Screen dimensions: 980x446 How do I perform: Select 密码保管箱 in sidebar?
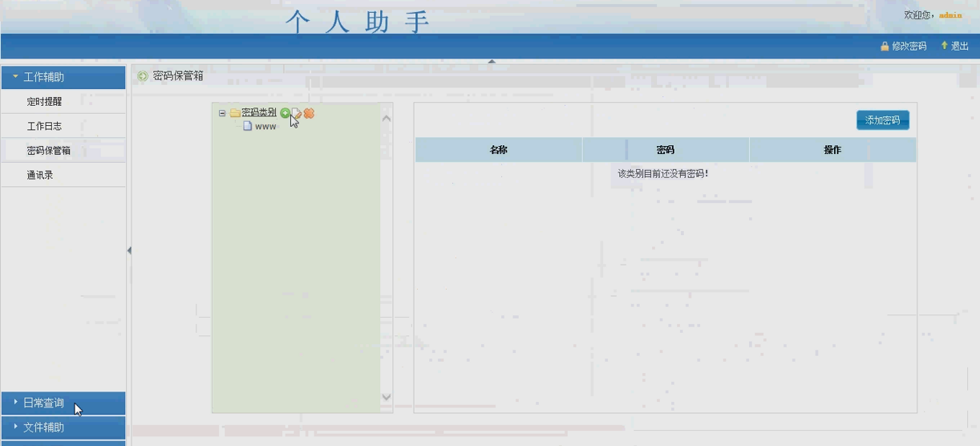point(63,150)
